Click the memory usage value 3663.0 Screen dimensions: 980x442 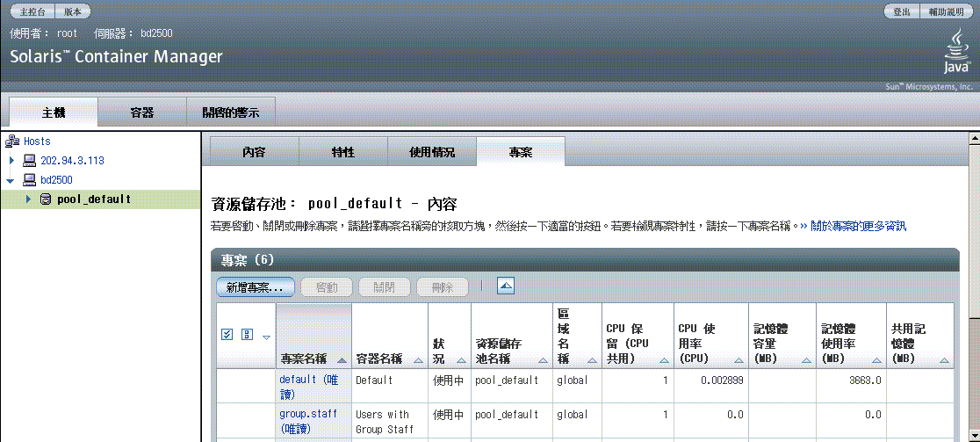coord(865,380)
